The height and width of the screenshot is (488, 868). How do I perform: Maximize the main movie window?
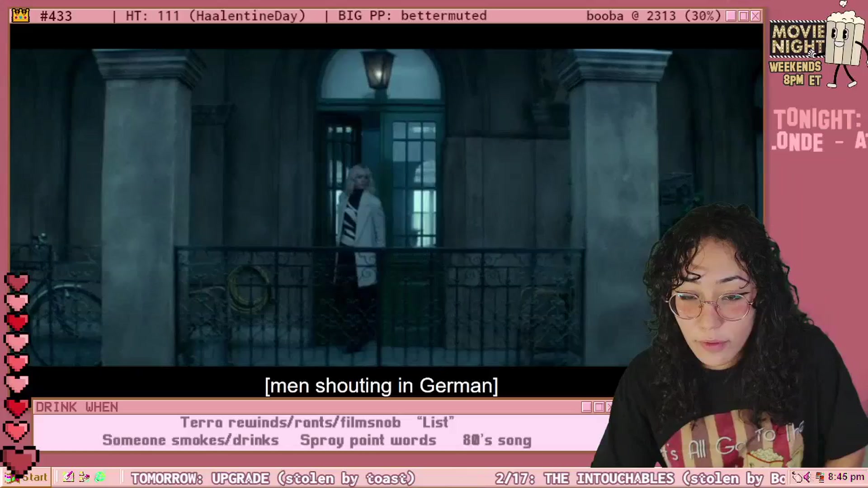[743, 16]
